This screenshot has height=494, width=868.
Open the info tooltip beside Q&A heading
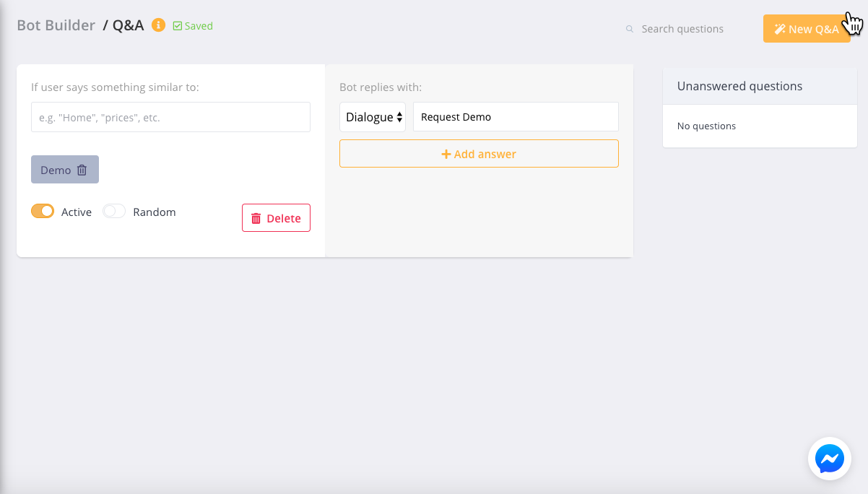pos(158,24)
